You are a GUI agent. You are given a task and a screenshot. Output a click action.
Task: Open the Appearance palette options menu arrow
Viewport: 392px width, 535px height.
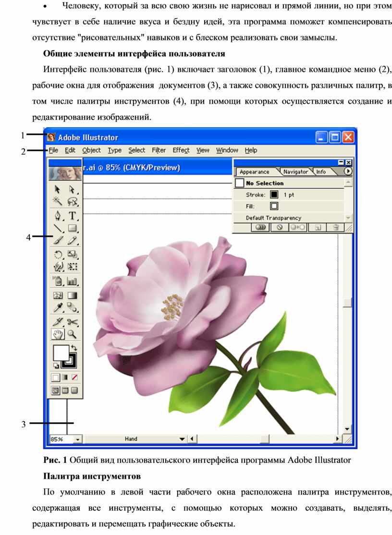pos(348,171)
